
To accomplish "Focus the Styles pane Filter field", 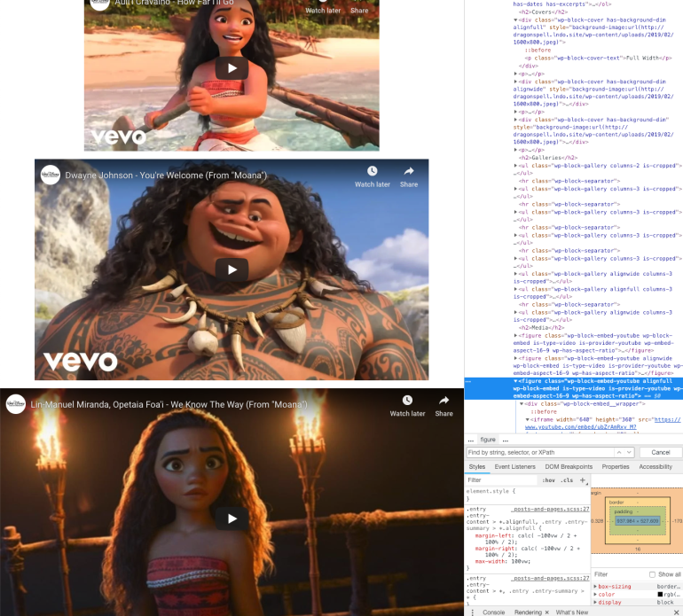I will coord(502,480).
